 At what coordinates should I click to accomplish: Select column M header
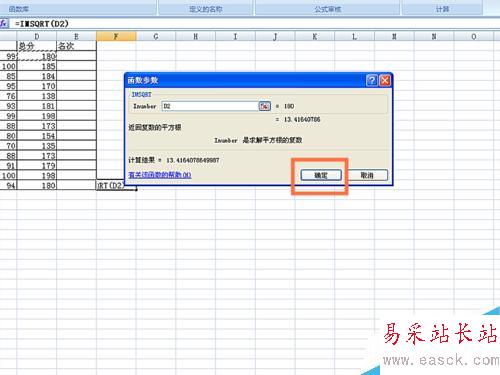(394, 36)
